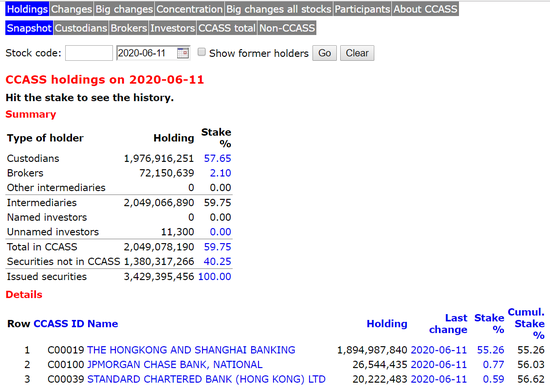Focus the Stock code input field
The height and width of the screenshot is (388, 550).
coord(89,53)
